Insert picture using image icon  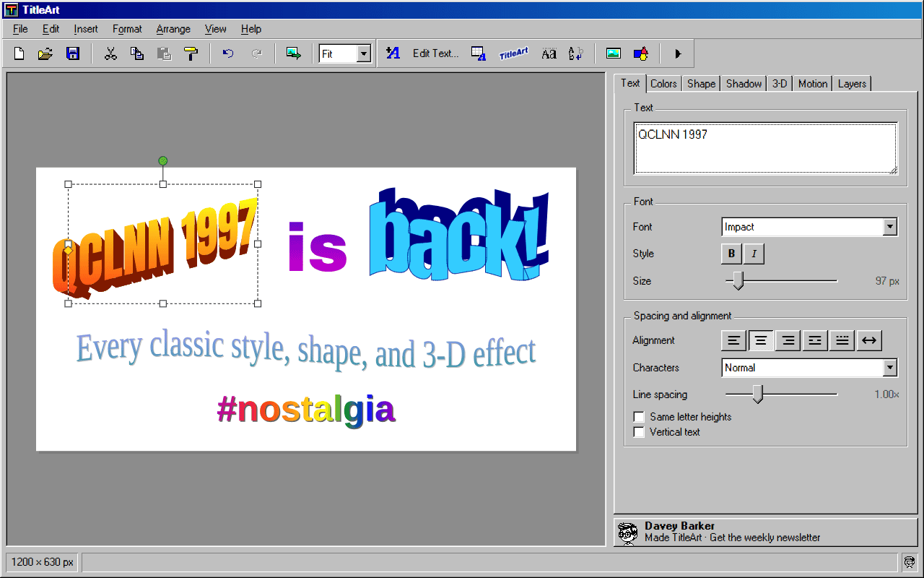614,53
